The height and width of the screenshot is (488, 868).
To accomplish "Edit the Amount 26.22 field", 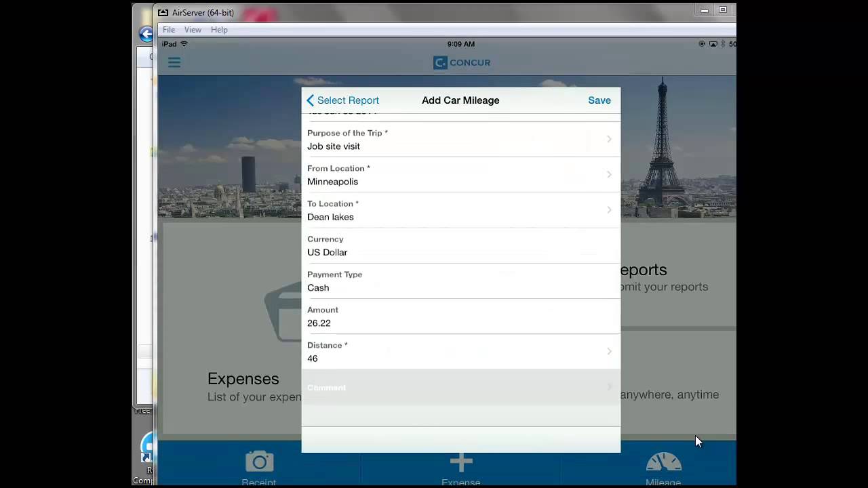I will (x=461, y=316).
